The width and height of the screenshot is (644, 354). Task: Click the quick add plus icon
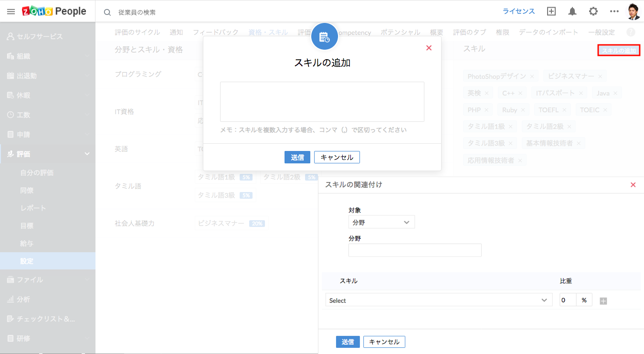551,11
